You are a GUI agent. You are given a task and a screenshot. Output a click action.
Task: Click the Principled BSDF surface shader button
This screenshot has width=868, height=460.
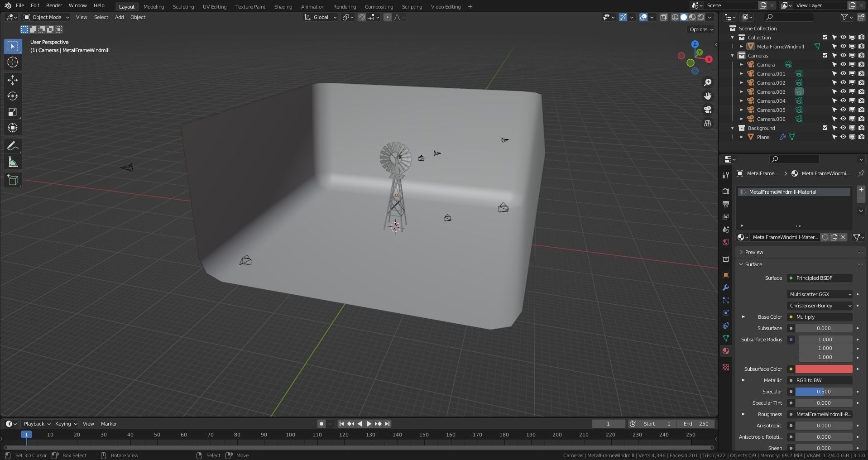point(820,278)
